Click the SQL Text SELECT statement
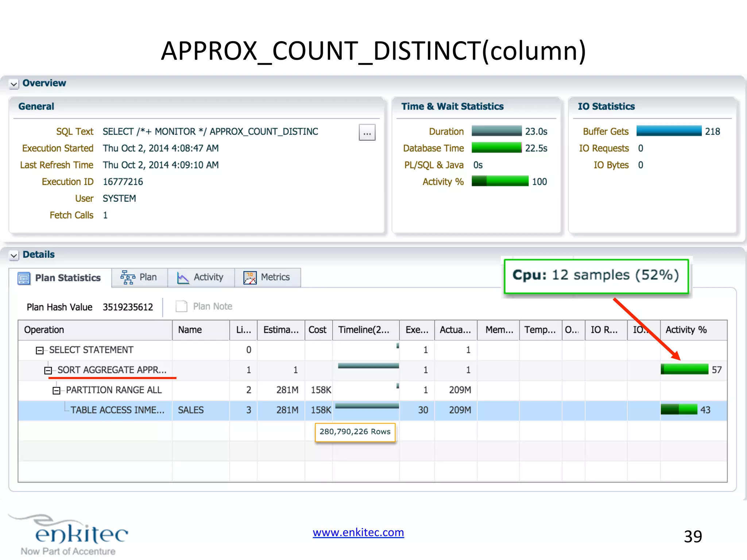Screen dimensions: 747x560 (210, 132)
